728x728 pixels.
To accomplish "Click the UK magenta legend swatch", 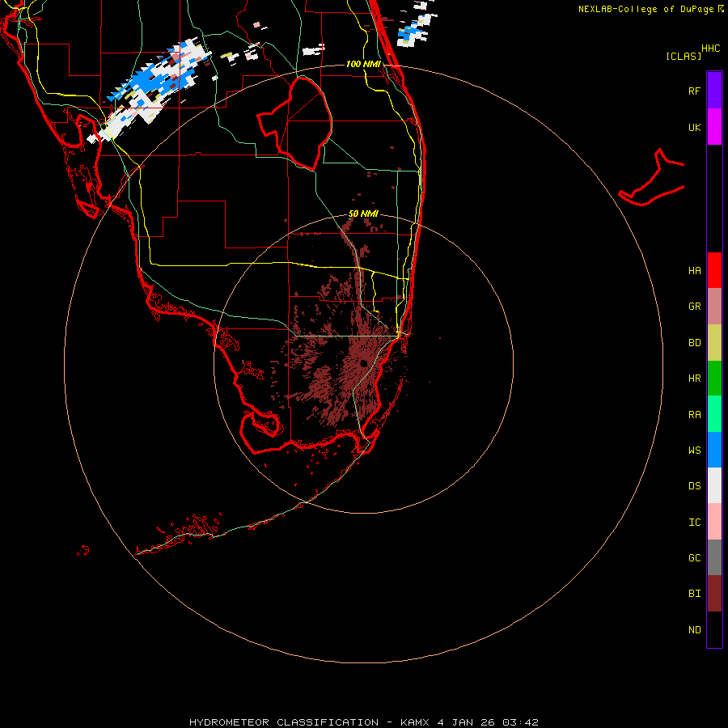I will tap(714, 127).
